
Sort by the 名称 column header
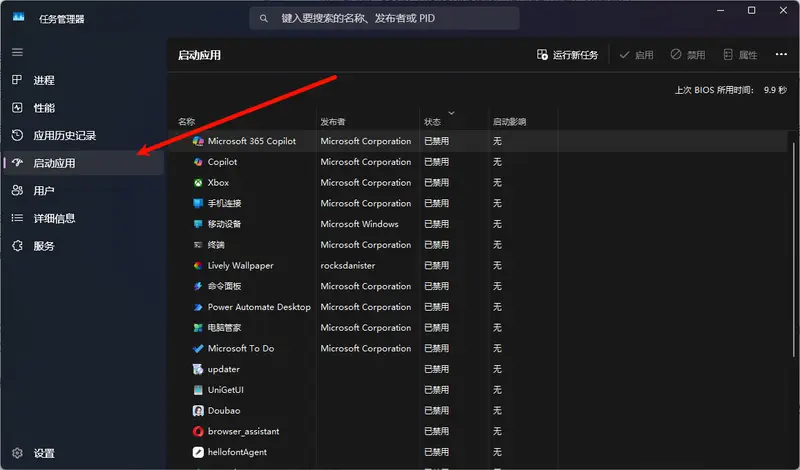pyautogui.click(x=186, y=121)
